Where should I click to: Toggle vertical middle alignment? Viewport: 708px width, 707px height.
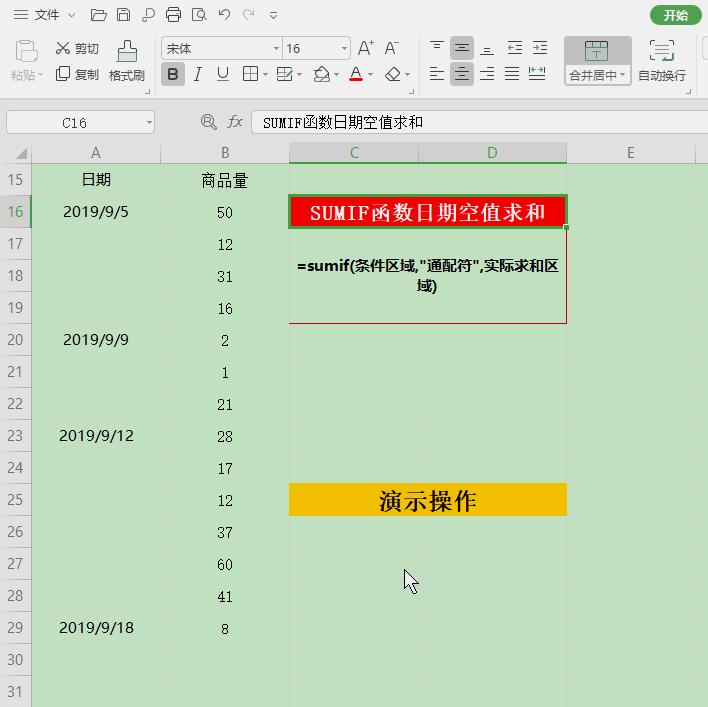click(461, 48)
